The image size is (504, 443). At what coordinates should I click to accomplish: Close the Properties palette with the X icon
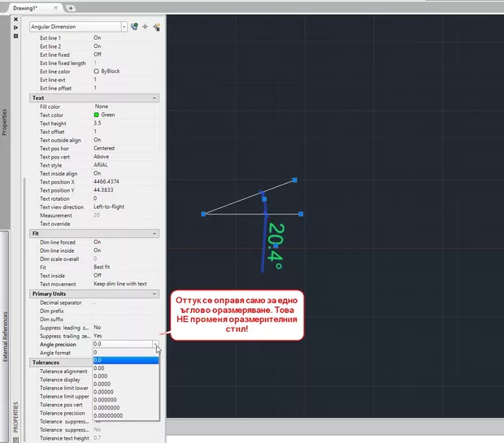pos(16,19)
